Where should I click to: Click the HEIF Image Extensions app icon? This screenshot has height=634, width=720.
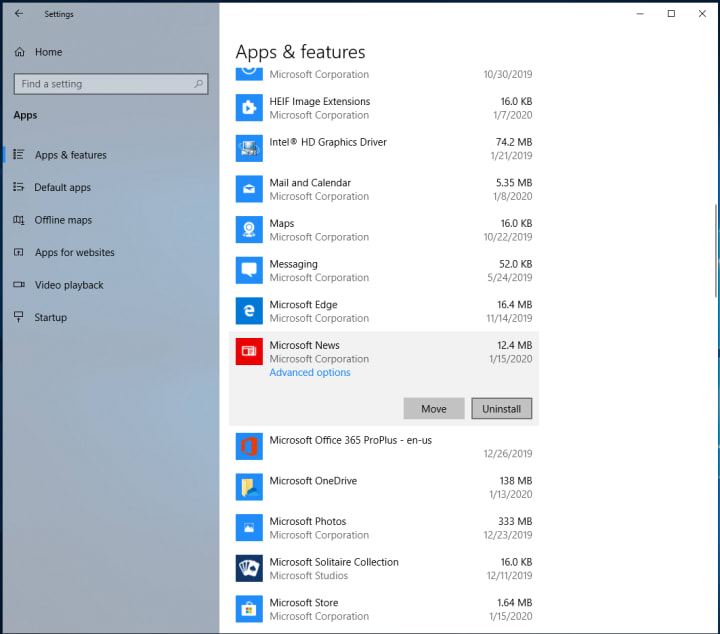249,108
